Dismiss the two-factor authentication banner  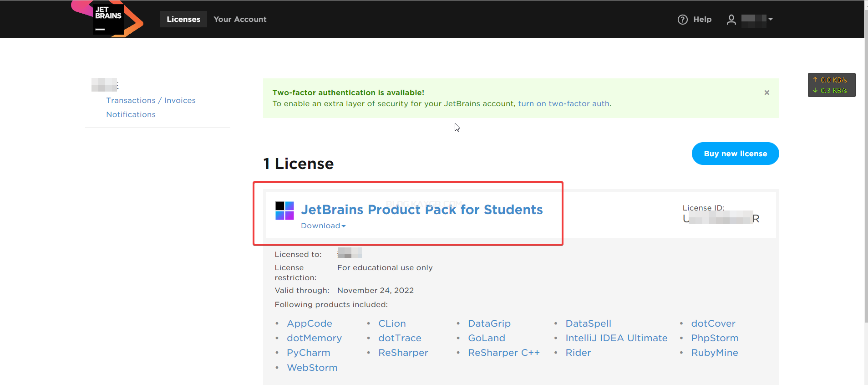pyautogui.click(x=767, y=92)
